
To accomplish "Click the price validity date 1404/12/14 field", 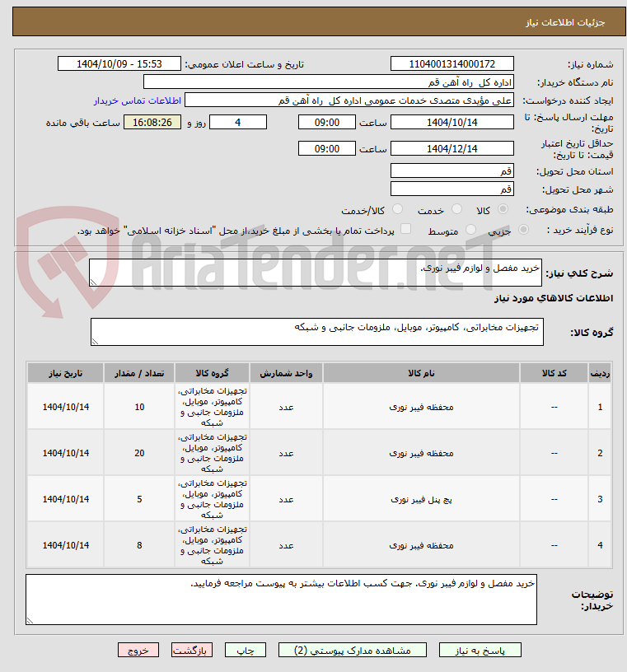I will click(x=452, y=149).
